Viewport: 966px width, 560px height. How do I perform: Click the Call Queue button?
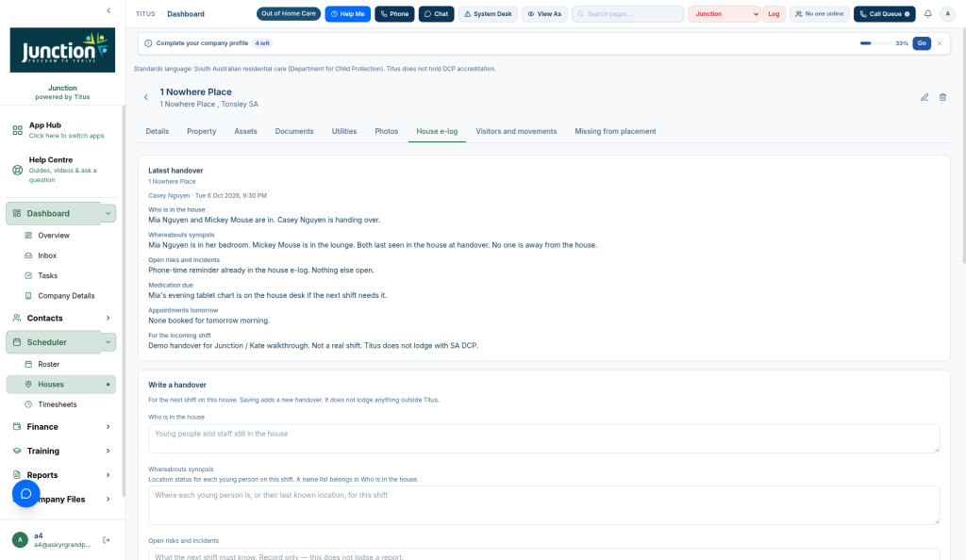tap(884, 13)
